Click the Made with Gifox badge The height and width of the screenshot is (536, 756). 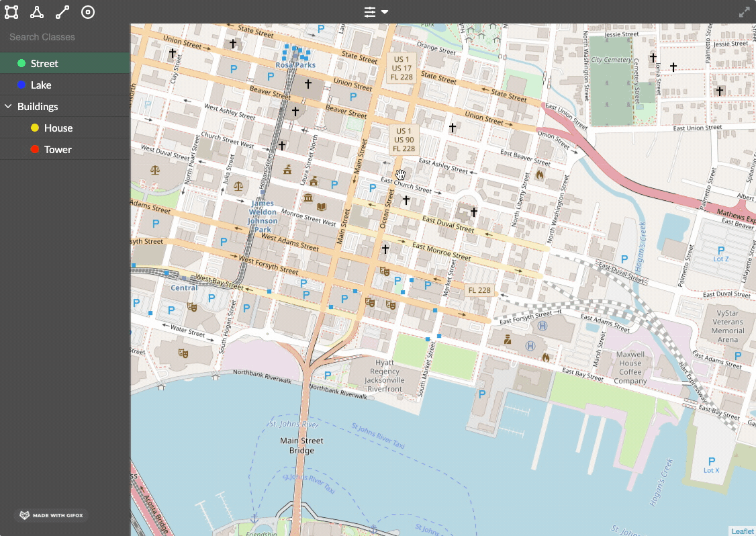[x=52, y=515]
